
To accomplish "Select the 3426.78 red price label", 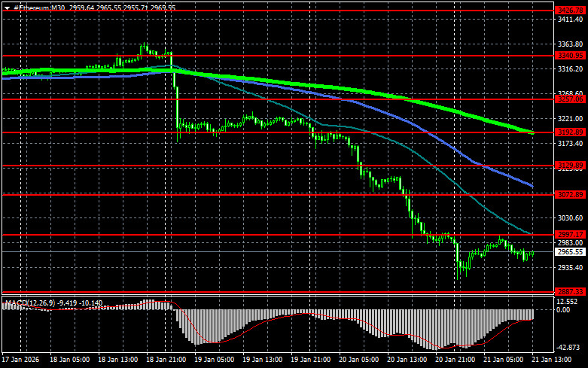I will (x=571, y=11).
